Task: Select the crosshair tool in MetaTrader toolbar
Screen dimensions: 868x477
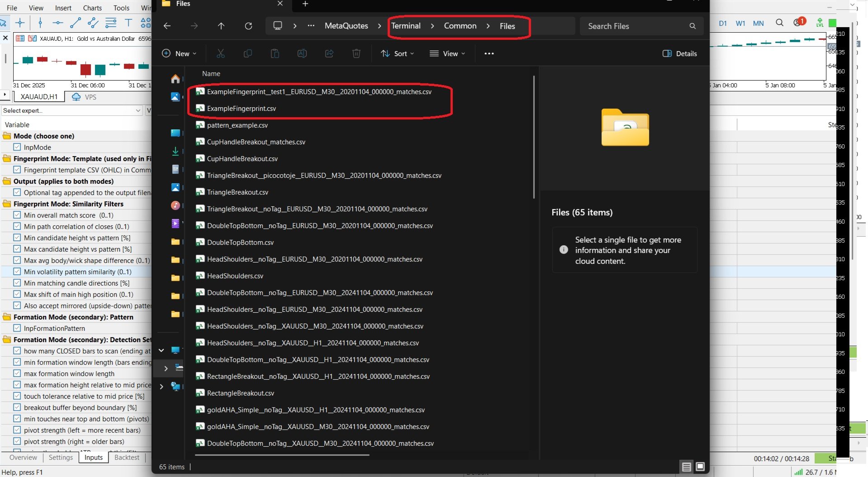Action: [x=20, y=23]
